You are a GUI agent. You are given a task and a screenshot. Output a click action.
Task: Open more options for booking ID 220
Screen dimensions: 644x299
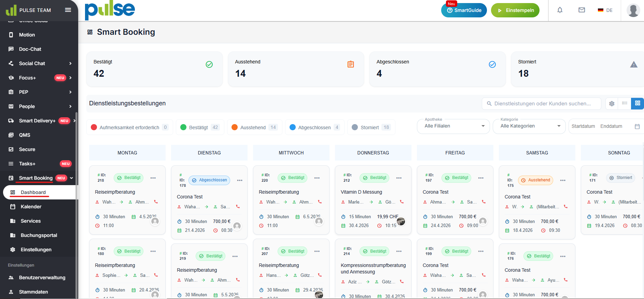317,178
